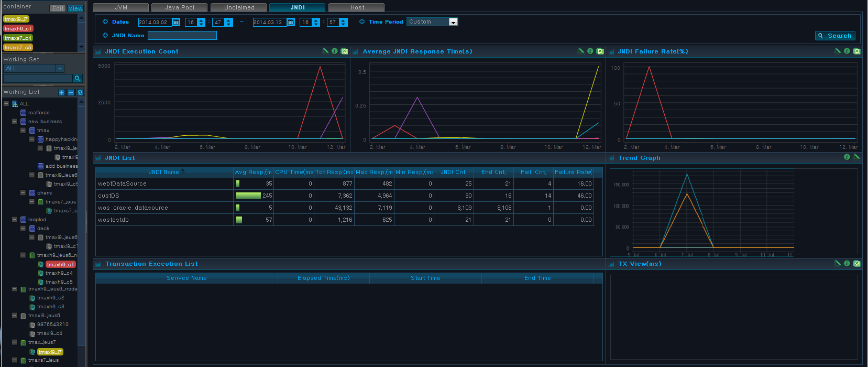Show info for TX View(ms) panel
The image size is (868, 367).
coord(847,263)
